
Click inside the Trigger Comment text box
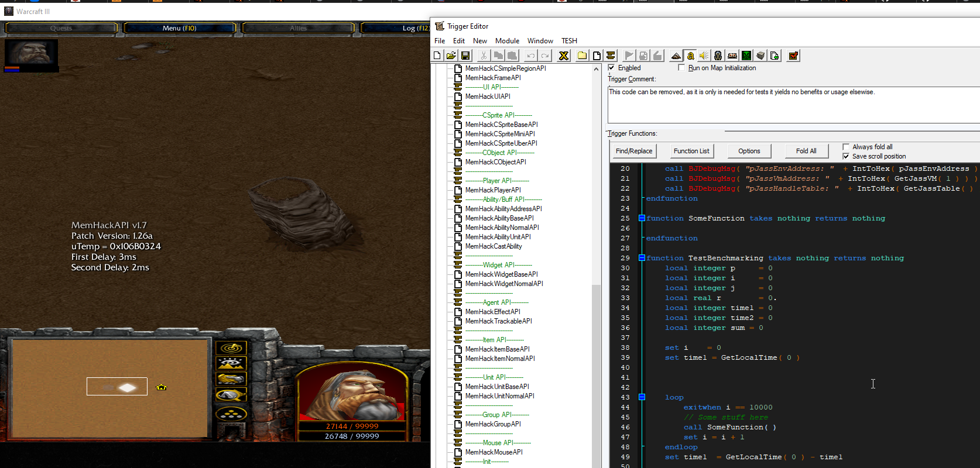coord(793,105)
